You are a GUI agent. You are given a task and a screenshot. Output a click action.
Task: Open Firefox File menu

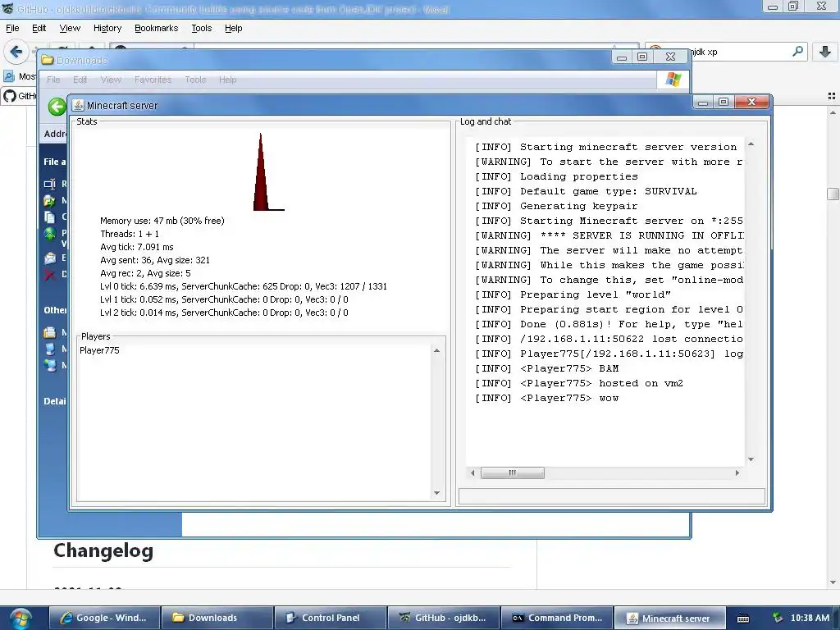tap(12, 28)
